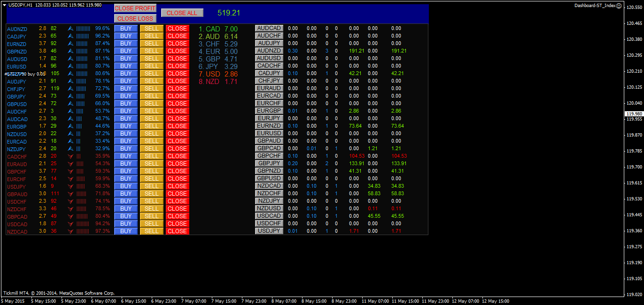Viewport: 644px width, 305px height.
Task: Click the AUDCAD pair button in right table
Action: point(269,28)
